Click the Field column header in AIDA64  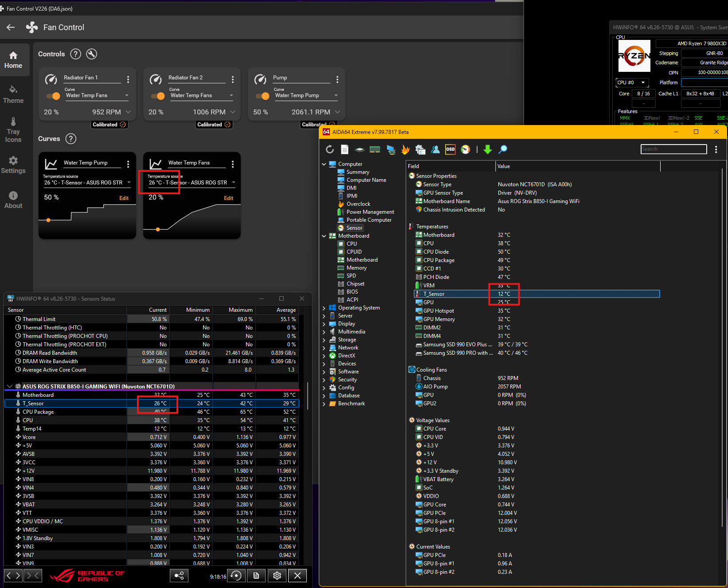[451, 166]
